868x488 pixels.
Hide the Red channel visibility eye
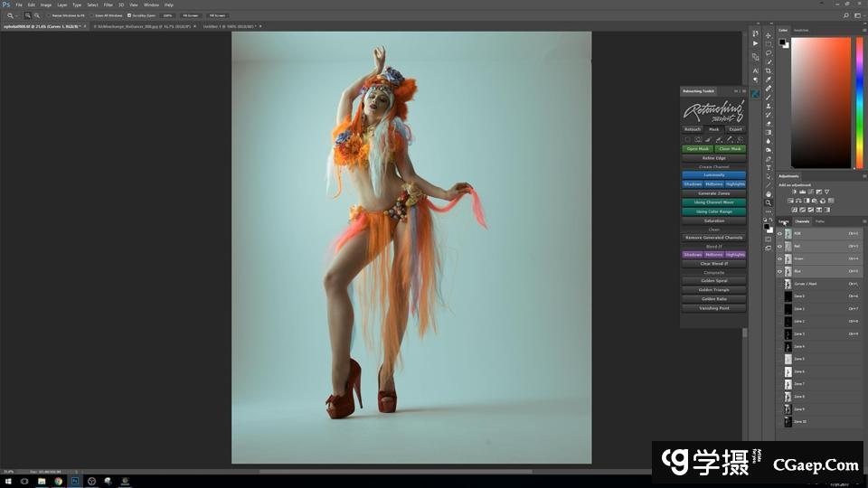780,246
